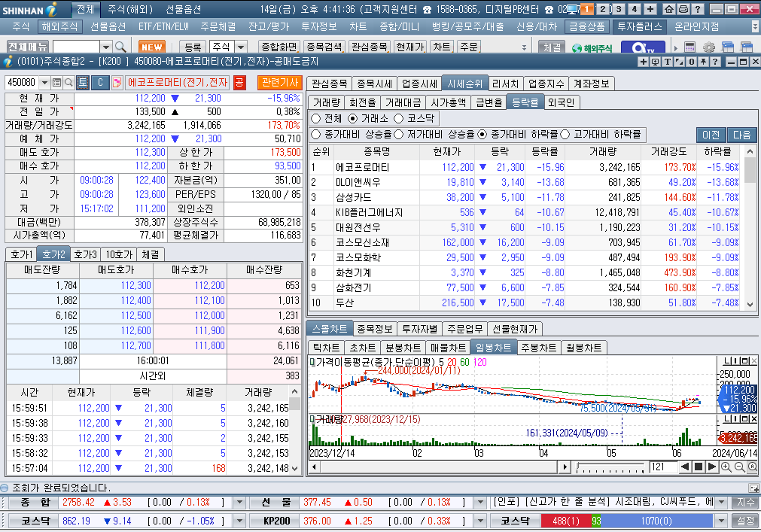
Task: Click the pin icon in window title bar
Action: 703,62
